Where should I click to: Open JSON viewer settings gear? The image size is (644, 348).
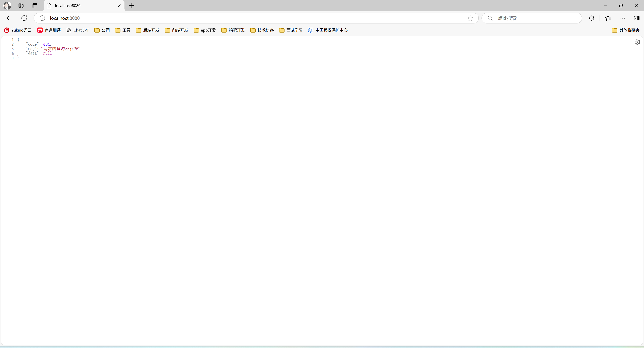click(637, 42)
